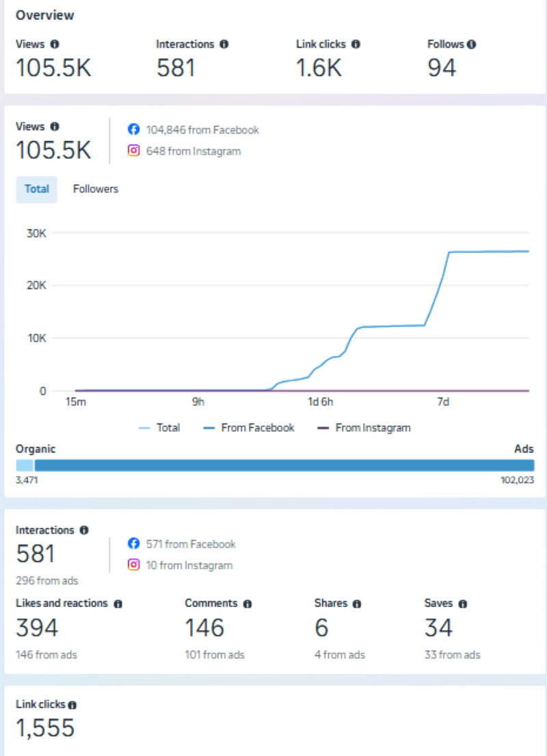Click info icon next to Overview Views
This screenshot has width=547, height=756.
point(55,44)
